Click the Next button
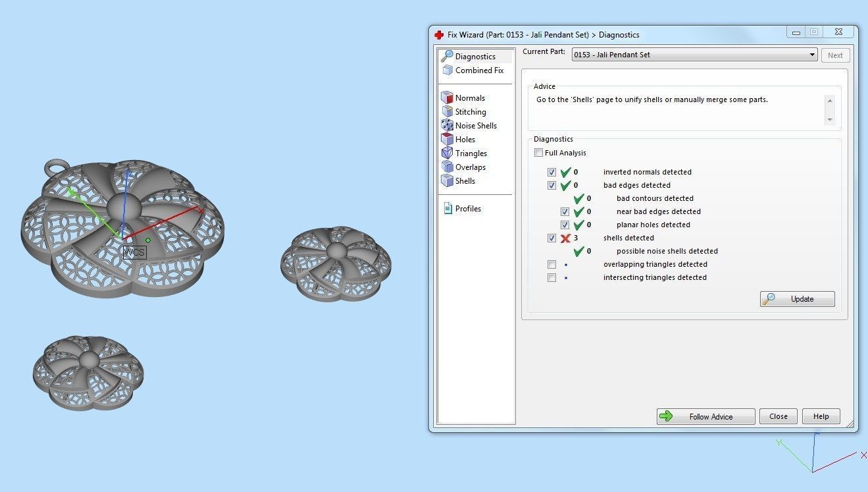Image resolution: width=868 pixels, height=492 pixels. pos(835,55)
